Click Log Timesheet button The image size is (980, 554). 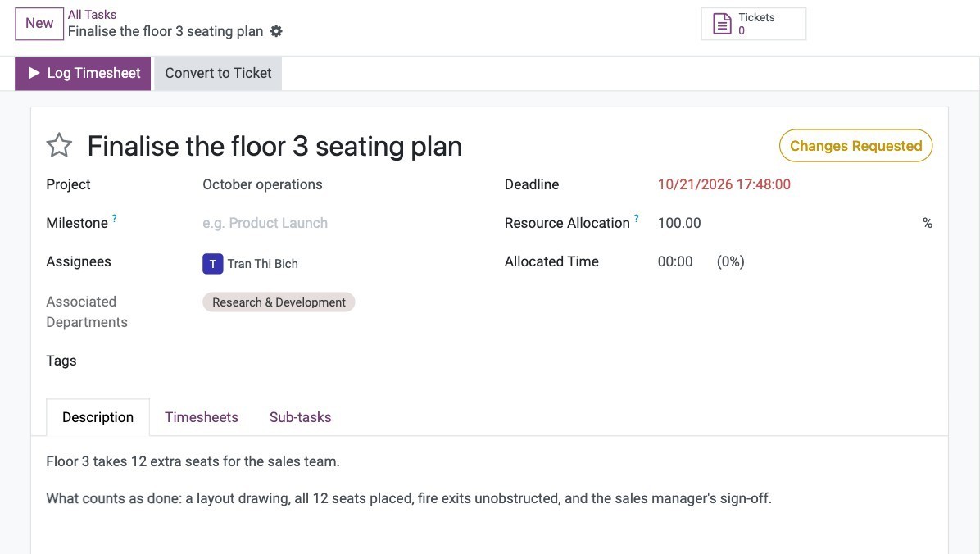pos(83,74)
